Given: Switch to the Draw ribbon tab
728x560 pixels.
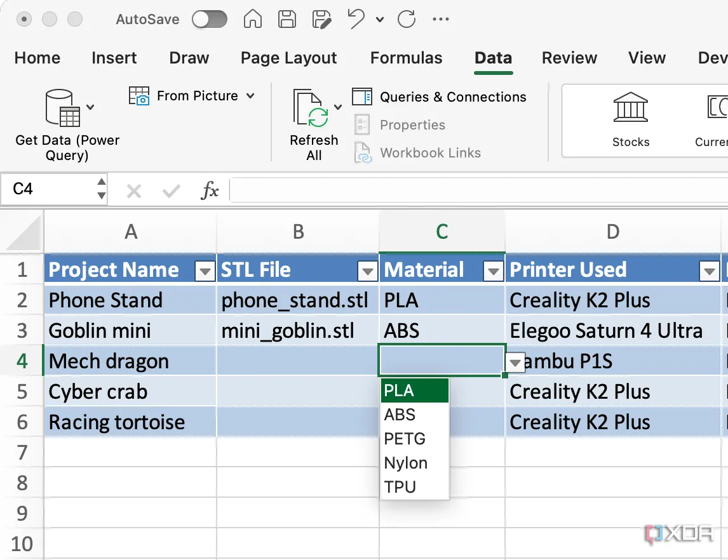Looking at the screenshot, I should (189, 58).
